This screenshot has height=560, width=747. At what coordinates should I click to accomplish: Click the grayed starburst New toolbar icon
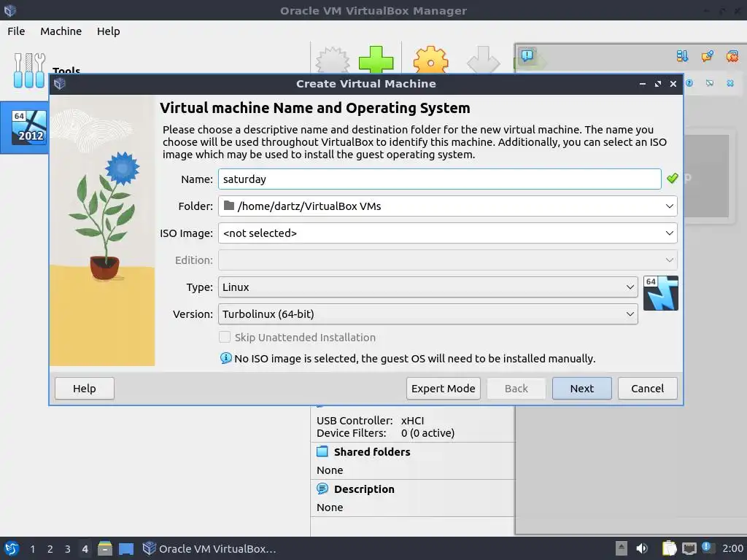tap(333, 60)
